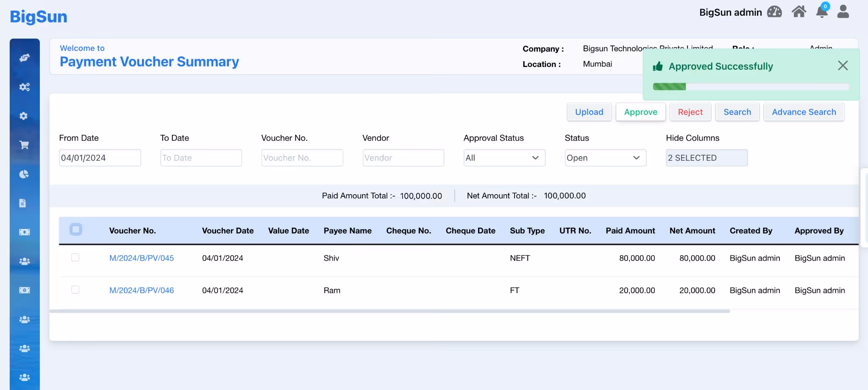Click the Mumbai location value

[598, 64]
